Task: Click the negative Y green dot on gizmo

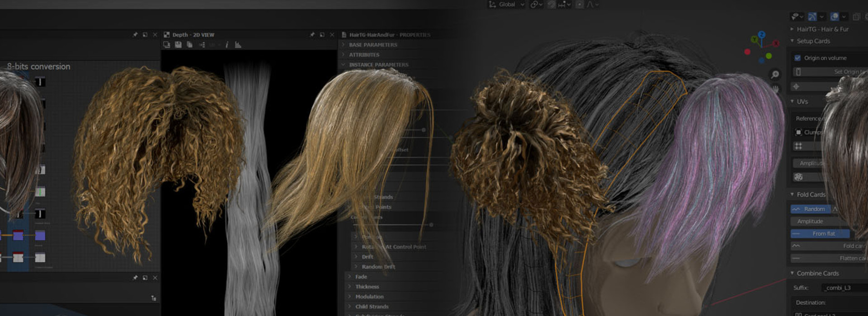Action: point(769,56)
